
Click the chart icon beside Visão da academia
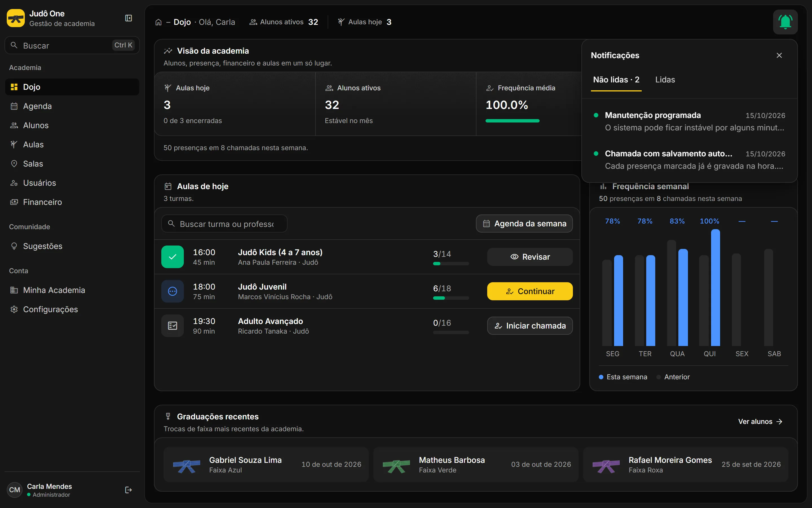click(x=168, y=51)
